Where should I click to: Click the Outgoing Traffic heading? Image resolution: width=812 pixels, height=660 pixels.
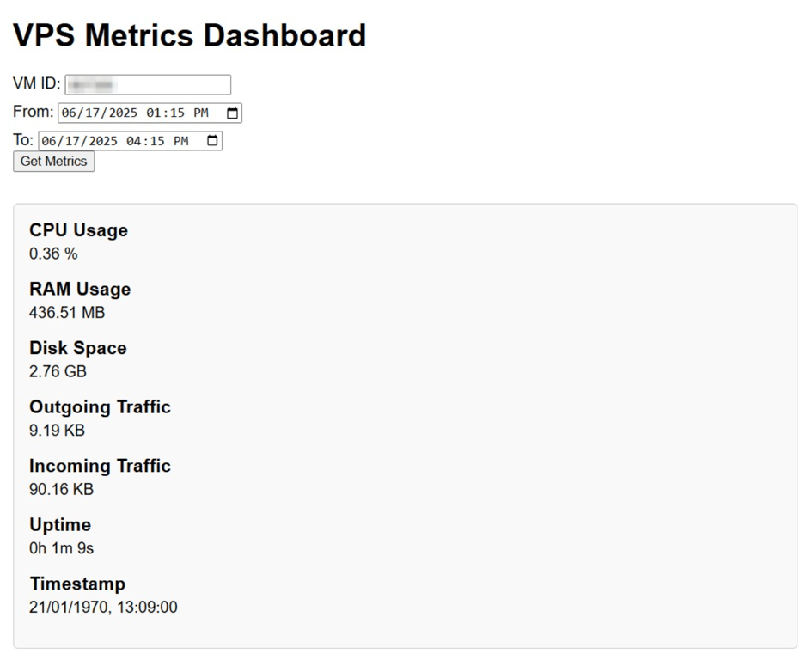pos(100,406)
